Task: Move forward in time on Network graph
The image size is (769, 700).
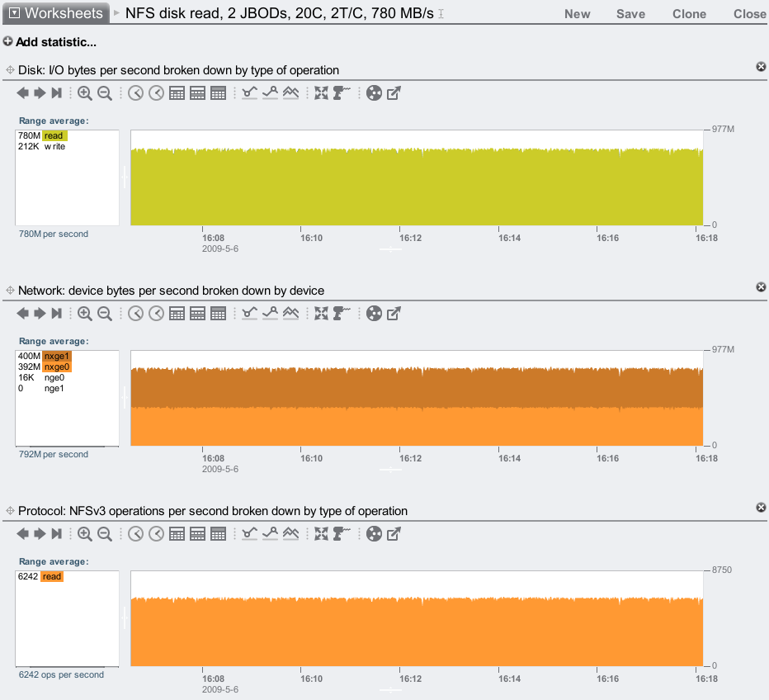Action: pos(39,314)
